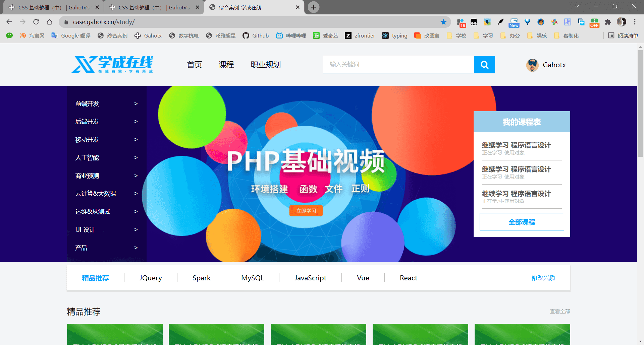Screen dimensions: 644x345
Task: Open the Github bookmark
Action: pyautogui.click(x=256, y=36)
